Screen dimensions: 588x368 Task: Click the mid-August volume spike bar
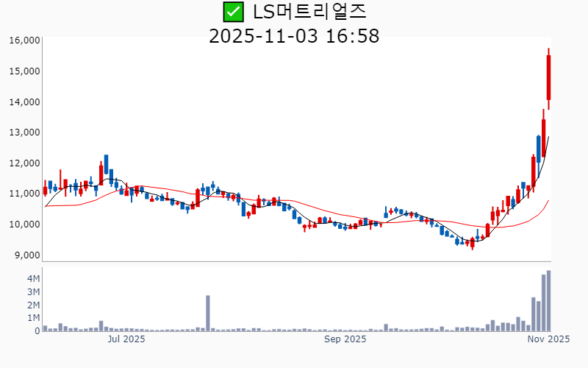(208, 314)
